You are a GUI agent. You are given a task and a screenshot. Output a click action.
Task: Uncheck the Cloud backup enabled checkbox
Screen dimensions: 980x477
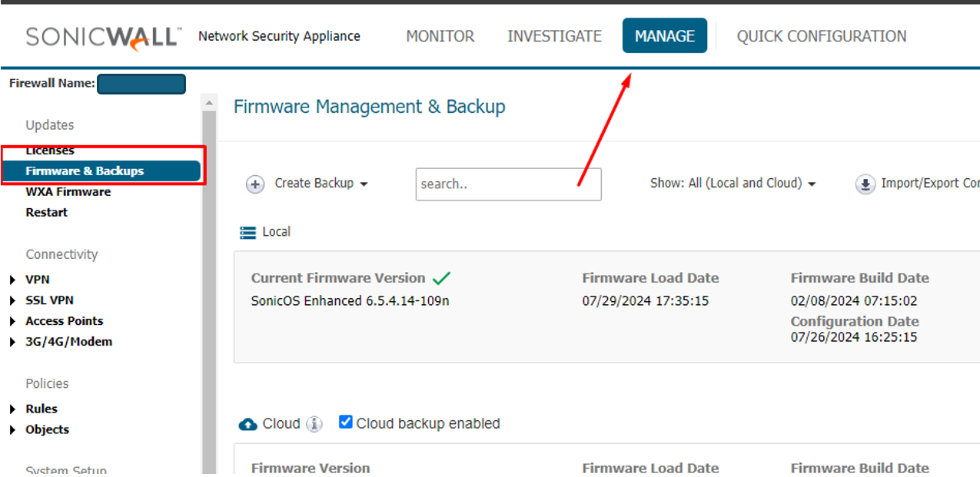(346, 422)
